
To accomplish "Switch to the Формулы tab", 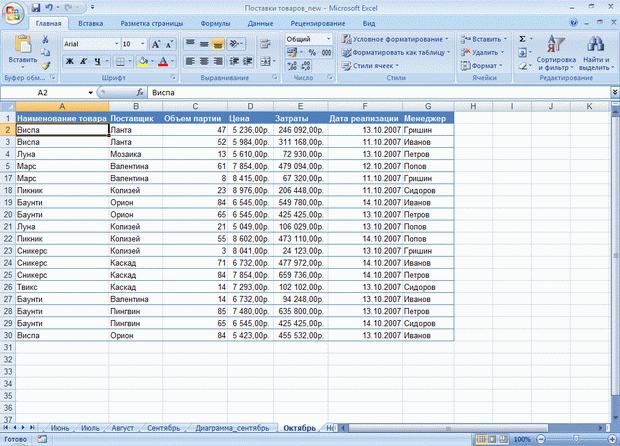I will 215,23.
